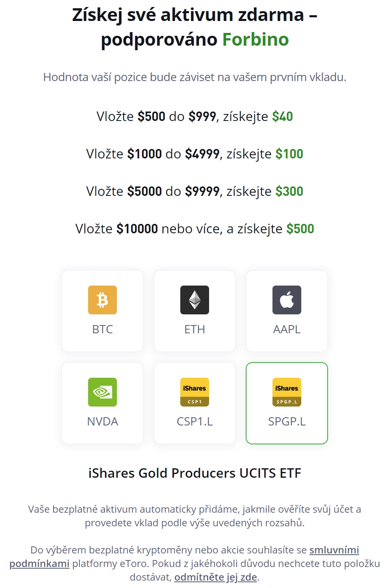Select the highlighted SPGP.L card label
The height and width of the screenshot is (588, 391).
[x=287, y=422]
